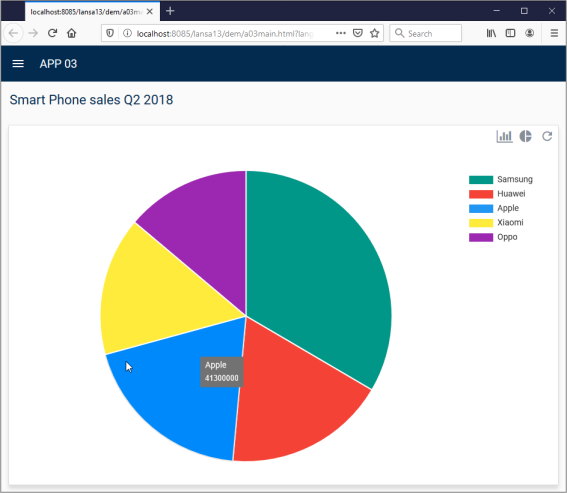
Task: Focus the browser Search field
Action: pos(426,33)
